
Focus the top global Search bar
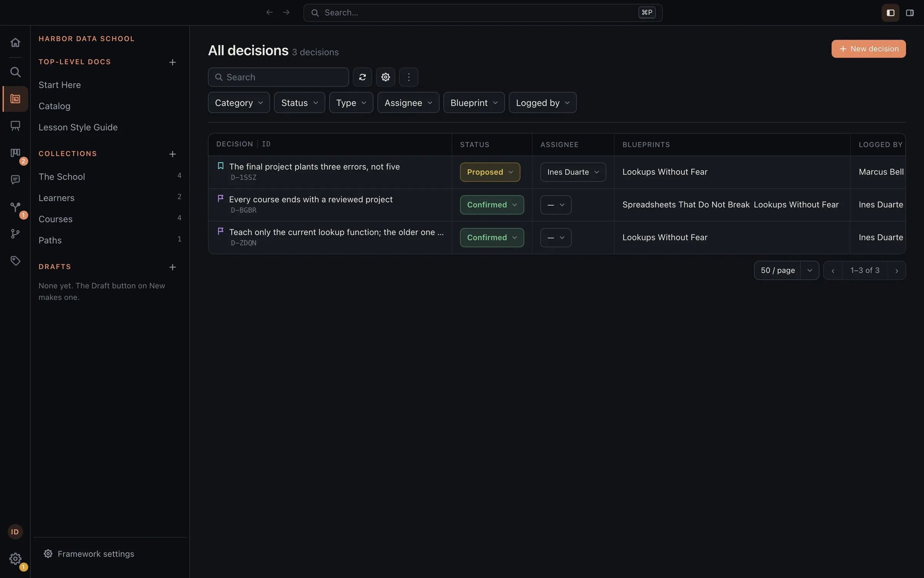click(483, 13)
